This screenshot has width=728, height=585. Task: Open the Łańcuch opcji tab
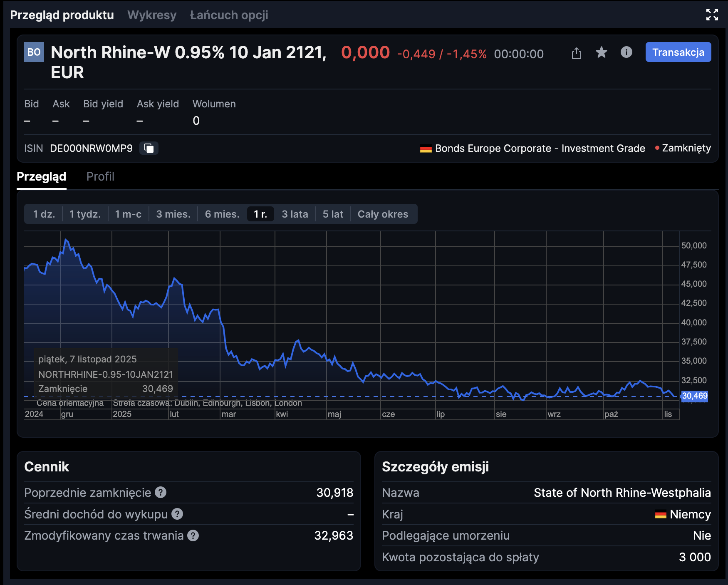click(x=229, y=15)
